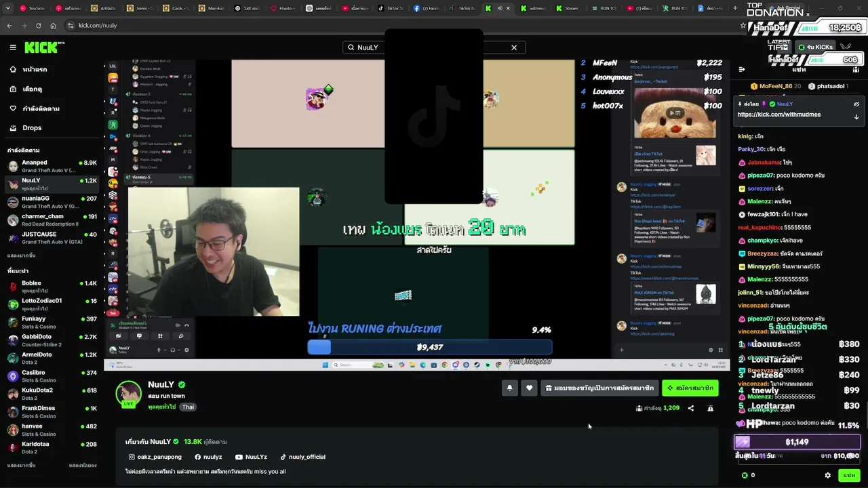Open KukuDota2 recommended channel

point(52,394)
